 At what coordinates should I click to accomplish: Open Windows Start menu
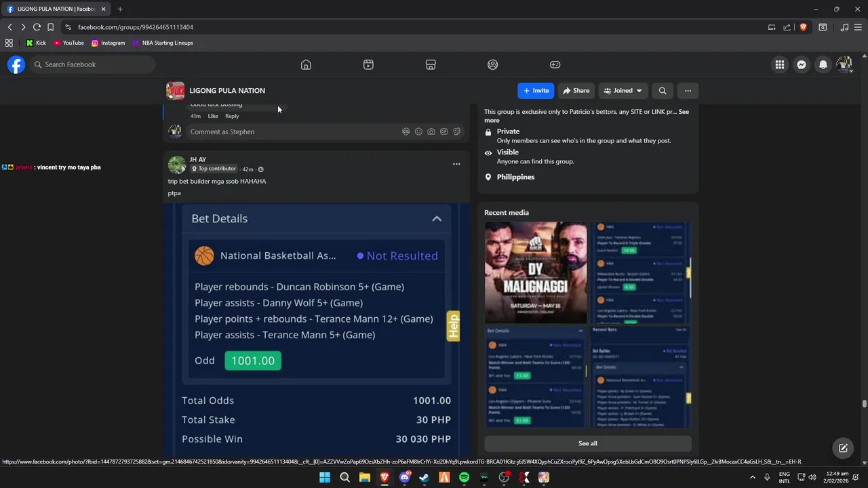[x=325, y=477]
